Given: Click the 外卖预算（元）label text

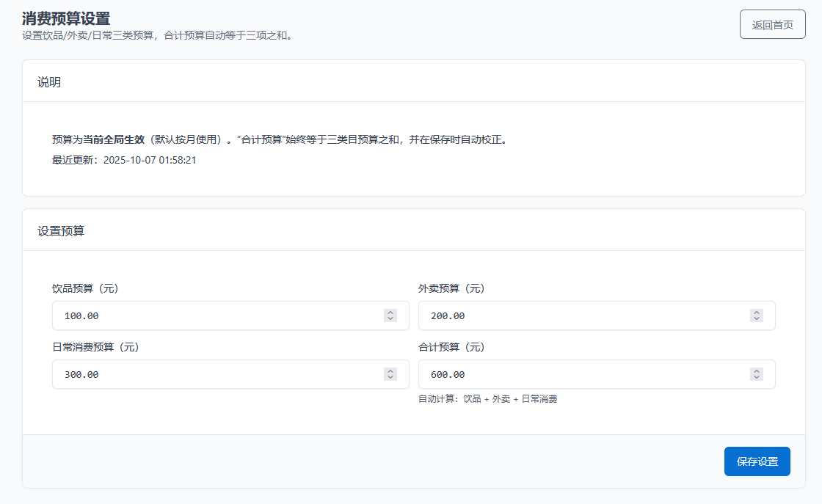Looking at the screenshot, I should click(451, 288).
